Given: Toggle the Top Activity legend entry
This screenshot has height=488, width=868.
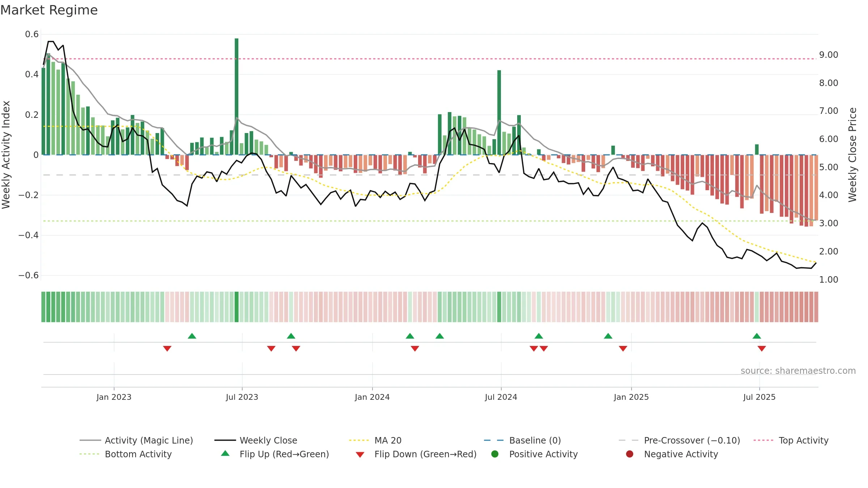Looking at the screenshot, I should [x=791, y=440].
